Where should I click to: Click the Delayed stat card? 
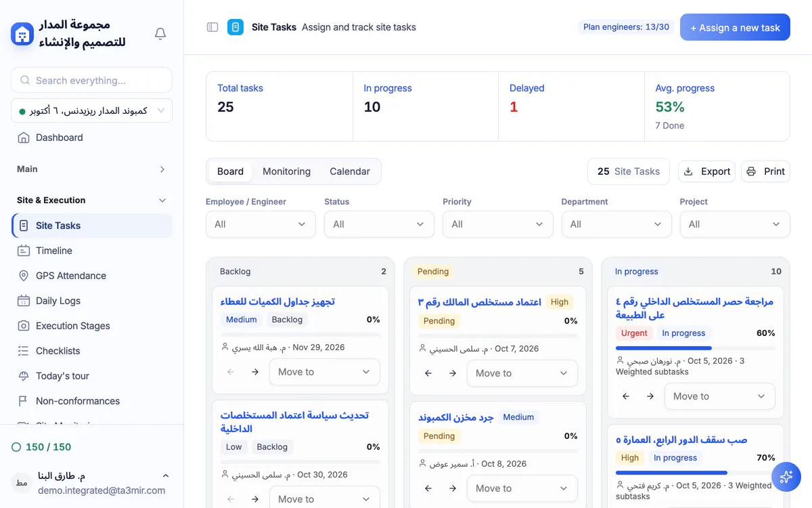pos(571,106)
